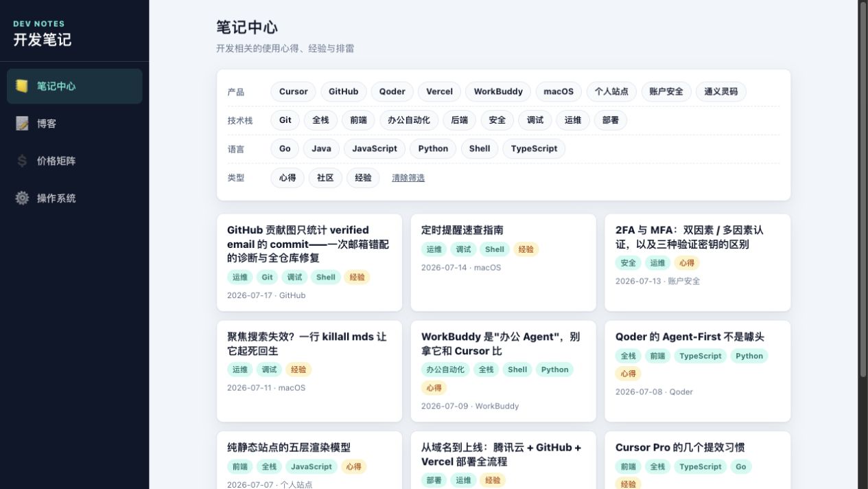
Task: Click 安全 tag on the 2FA 与 MFA card
Action: click(x=628, y=263)
